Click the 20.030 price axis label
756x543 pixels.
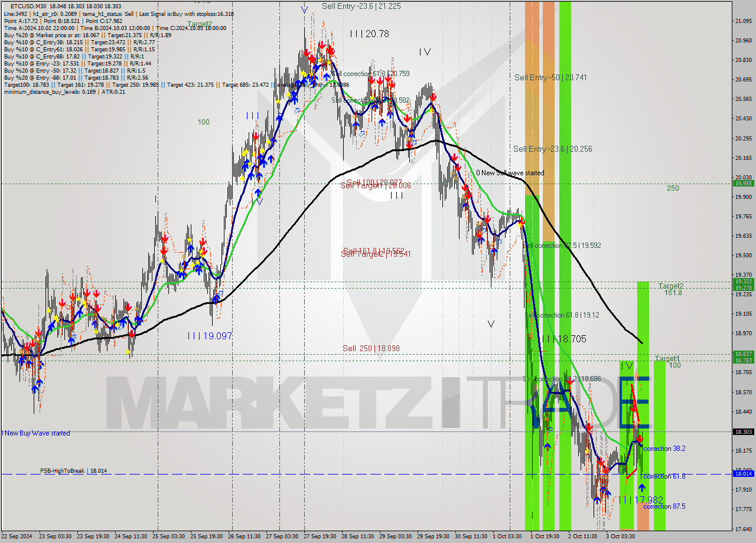[x=743, y=177]
